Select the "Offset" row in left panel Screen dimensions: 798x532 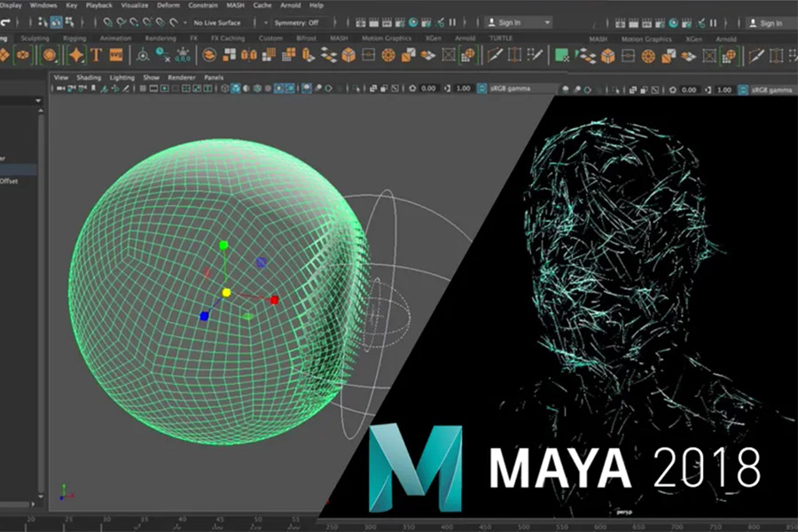click(x=19, y=181)
